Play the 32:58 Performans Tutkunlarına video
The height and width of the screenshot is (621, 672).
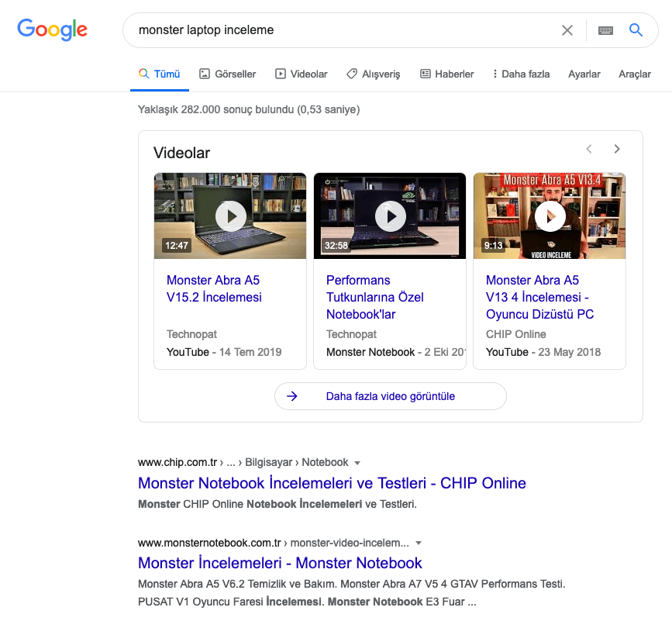(x=390, y=216)
